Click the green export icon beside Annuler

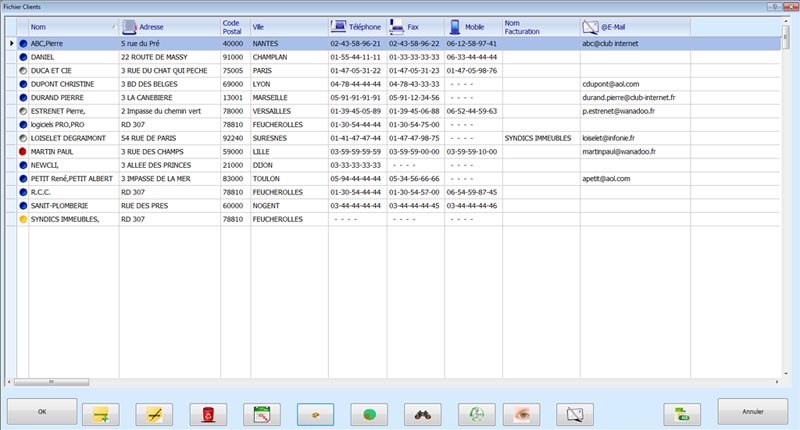click(683, 412)
